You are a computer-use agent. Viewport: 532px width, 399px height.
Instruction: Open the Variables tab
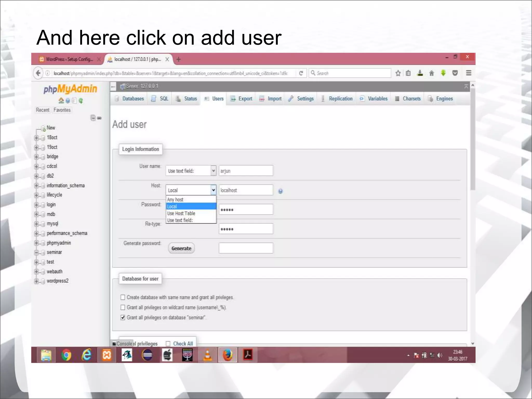coord(374,99)
